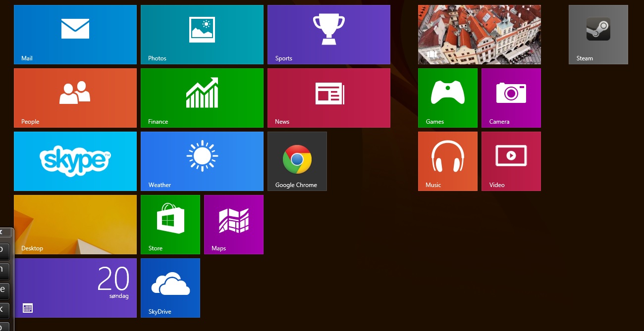The image size is (644, 331).
Task: Open the Mail tile
Action: [x=75, y=35]
